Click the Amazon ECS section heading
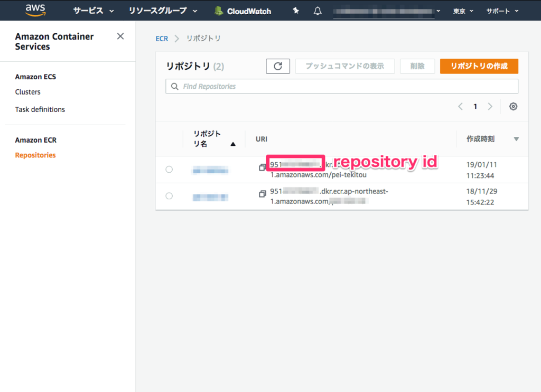541x392 pixels. click(x=35, y=77)
